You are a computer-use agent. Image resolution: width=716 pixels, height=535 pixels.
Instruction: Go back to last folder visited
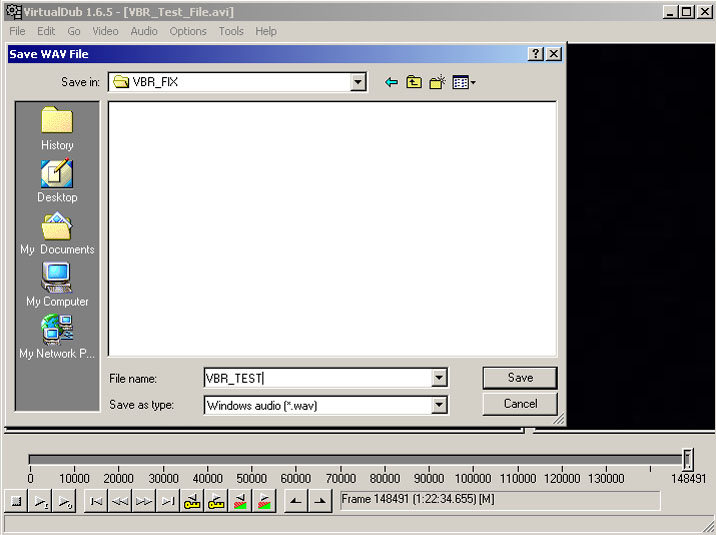[391, 82]
